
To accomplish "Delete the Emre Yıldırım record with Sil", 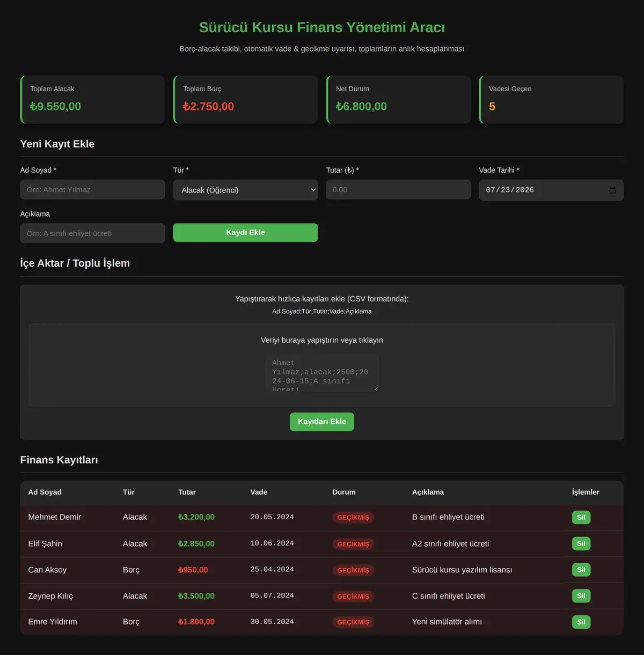I will (581, 622).
